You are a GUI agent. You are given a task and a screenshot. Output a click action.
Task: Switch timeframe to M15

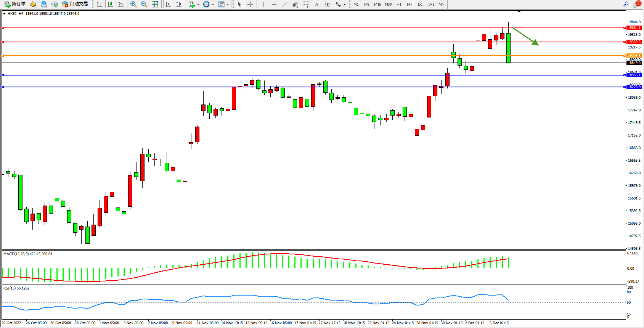pyautogui.click(x=377, y=4)
